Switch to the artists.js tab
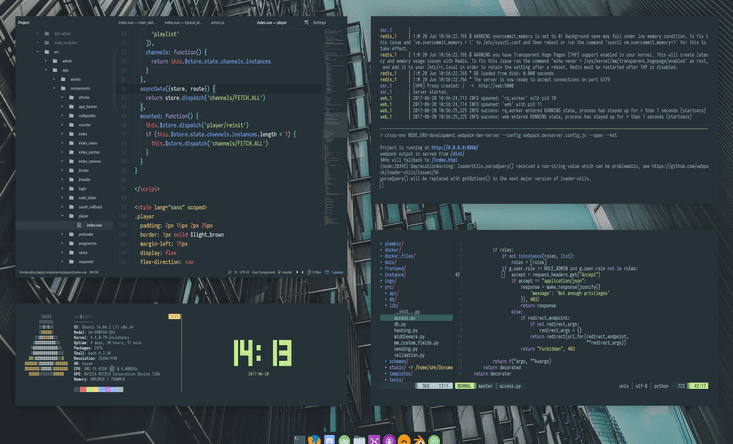This screenshot has width=733, height=444. (217, 22)
